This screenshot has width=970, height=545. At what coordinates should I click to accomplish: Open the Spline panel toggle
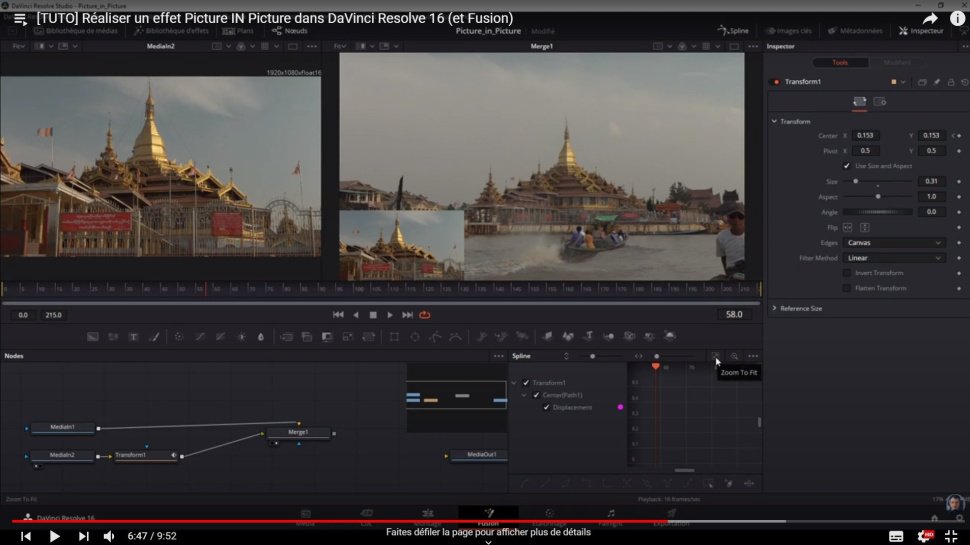(733, 30)
